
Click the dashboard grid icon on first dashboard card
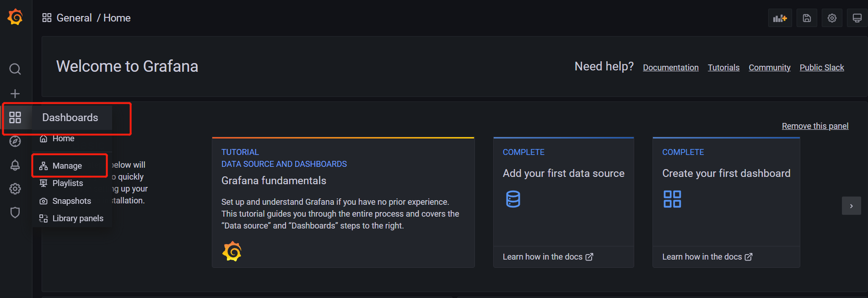tap(672, 199)
